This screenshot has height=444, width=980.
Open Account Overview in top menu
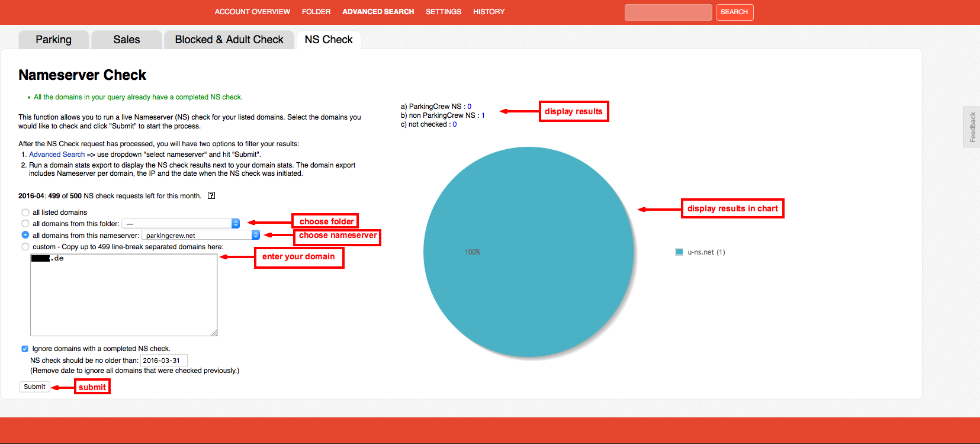[x=252, y=12]
